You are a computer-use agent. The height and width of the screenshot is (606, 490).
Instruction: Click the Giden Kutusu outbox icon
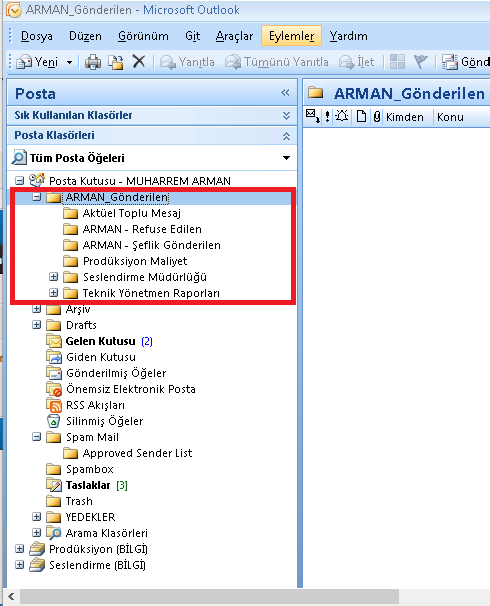(54, 357)
